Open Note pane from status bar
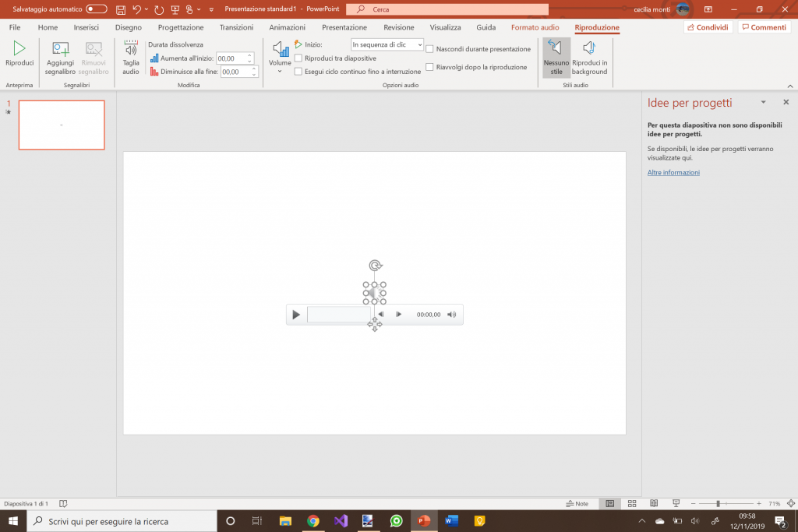 click(x=577, y=503)
